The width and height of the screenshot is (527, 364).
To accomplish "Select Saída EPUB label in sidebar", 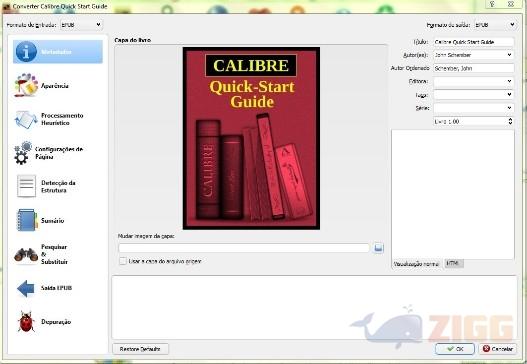I will 56,288.
